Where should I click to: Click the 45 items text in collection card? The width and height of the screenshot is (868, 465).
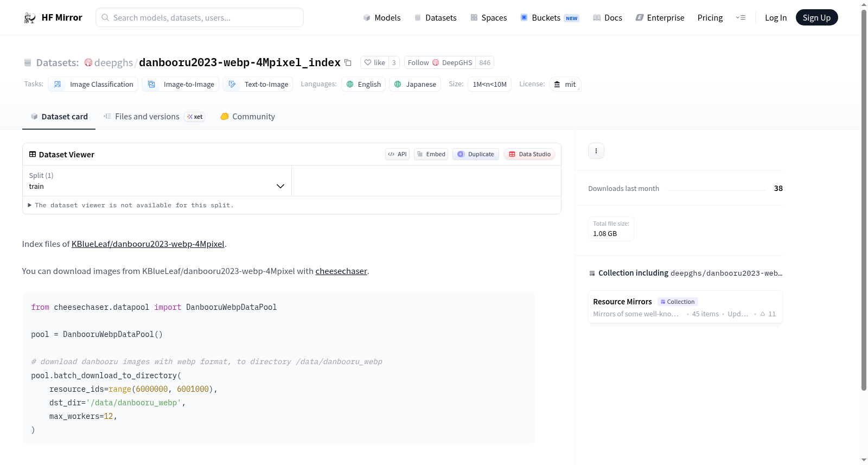pyautogui.click(x=705, y=314)
